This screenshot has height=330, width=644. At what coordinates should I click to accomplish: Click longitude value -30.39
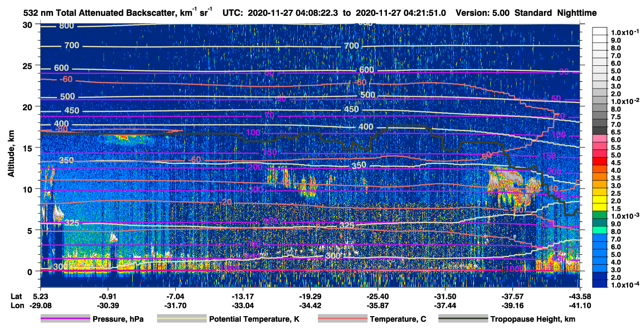(107, 306)
